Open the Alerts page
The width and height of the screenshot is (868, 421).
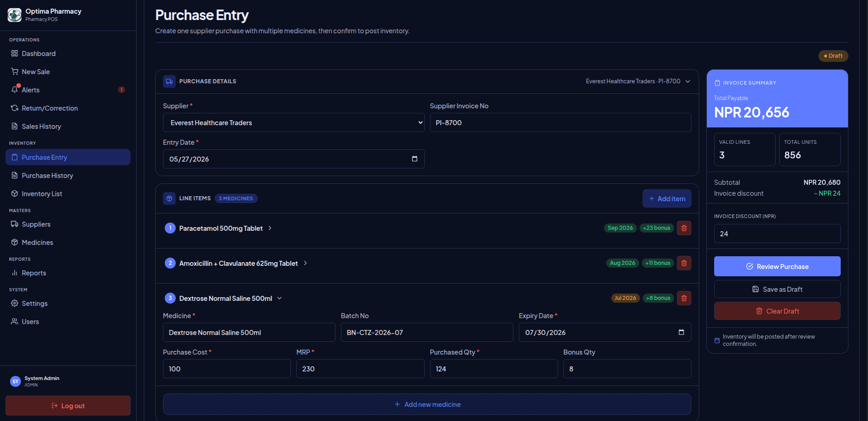tap(68, 90)
